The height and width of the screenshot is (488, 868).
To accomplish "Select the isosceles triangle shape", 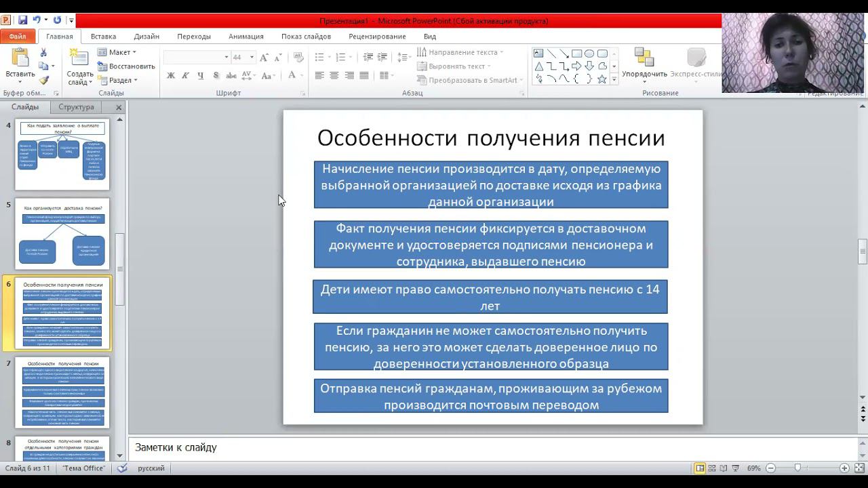I will pyautogui.click(x=538, y=66).
